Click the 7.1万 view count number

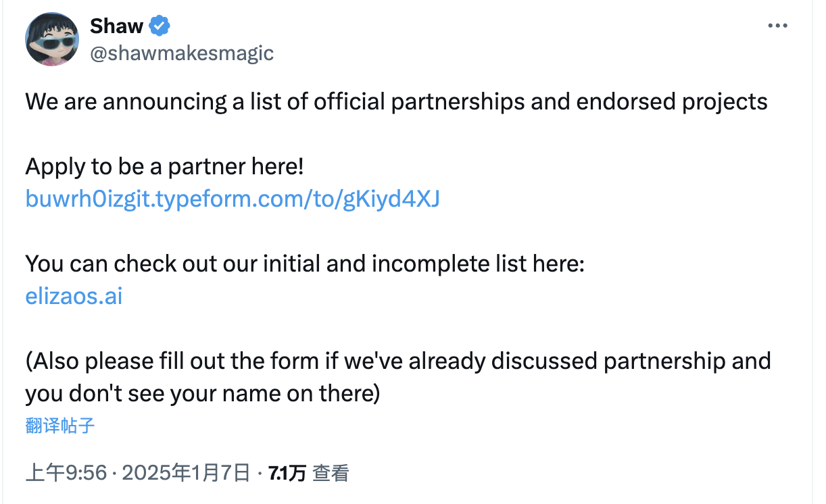point(287,473)
